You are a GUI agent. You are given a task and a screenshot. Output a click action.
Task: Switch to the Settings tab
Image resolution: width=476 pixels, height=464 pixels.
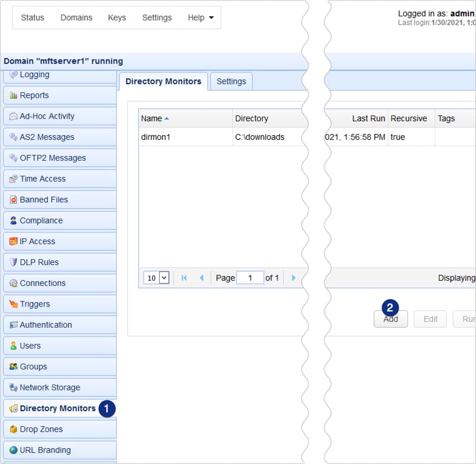tap(231, 81)
